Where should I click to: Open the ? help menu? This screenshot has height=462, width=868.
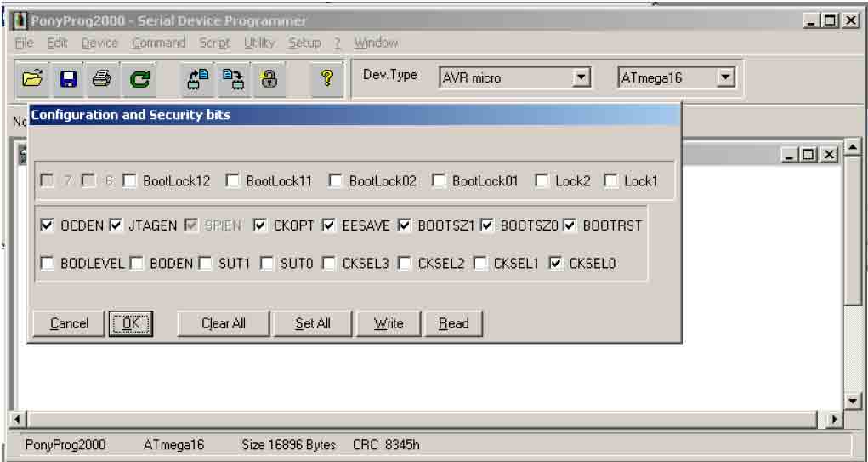coord(338,43)
